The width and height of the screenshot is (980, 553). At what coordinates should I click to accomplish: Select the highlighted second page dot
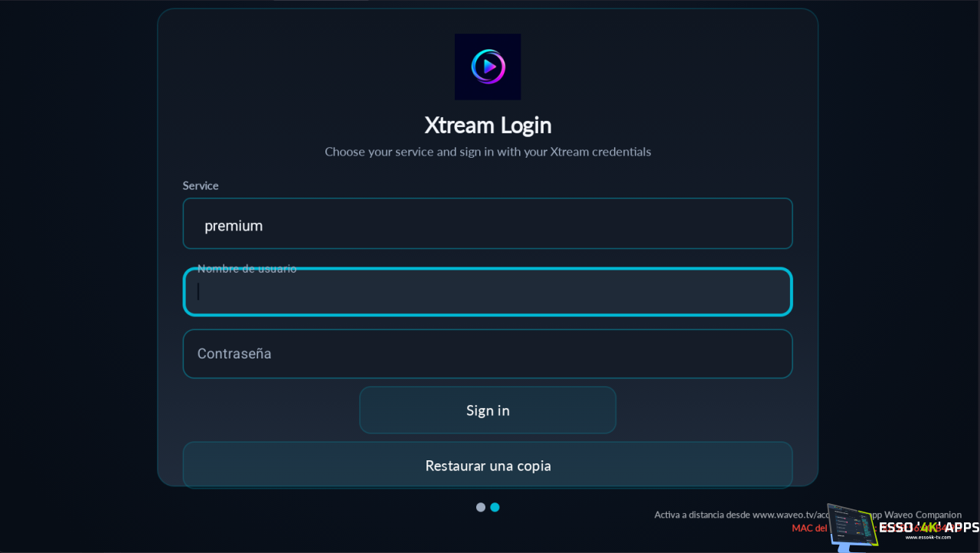coord(495,507)
